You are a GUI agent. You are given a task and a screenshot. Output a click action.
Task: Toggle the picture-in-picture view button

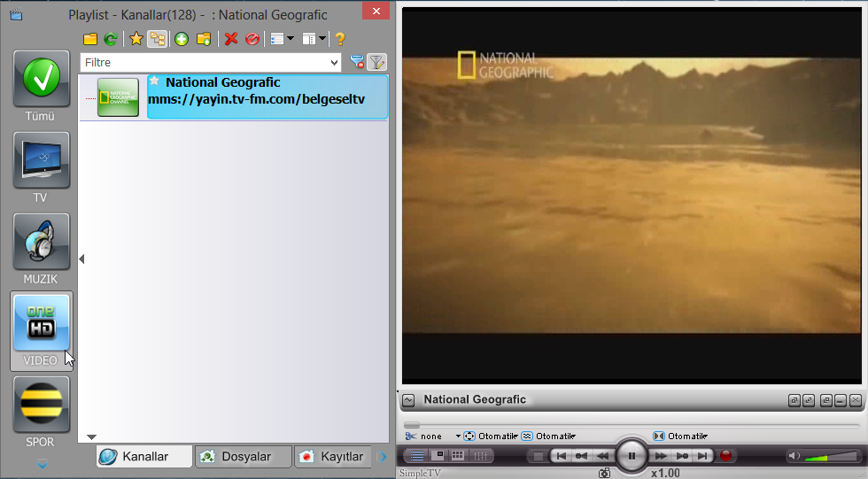tap(438, 456)
